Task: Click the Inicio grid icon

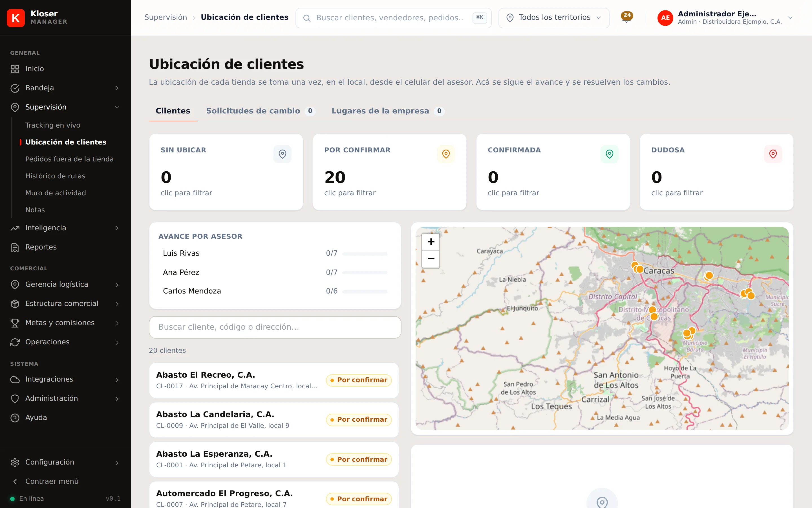Action: coord(15,69)
